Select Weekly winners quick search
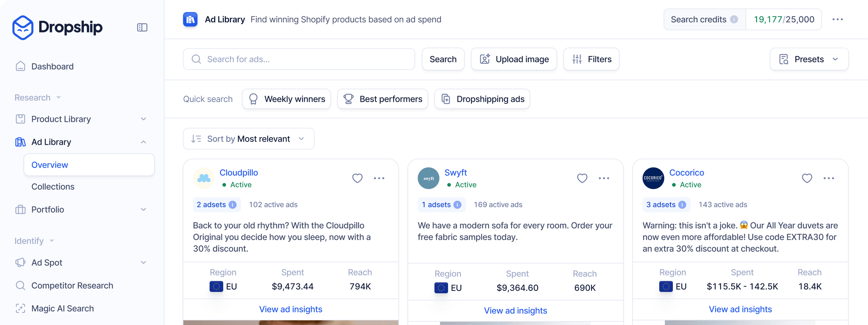This screenshot has width=868, height=325. pyautogui.click(x=287, y=99)
